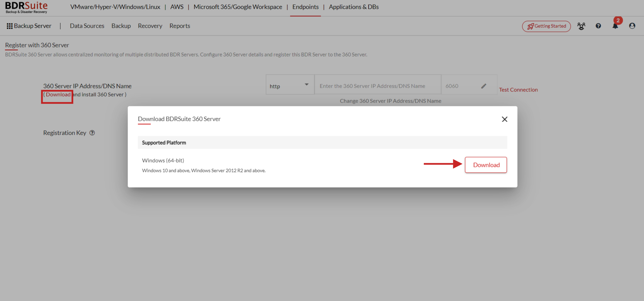Select the Endpoints tab
The image size is (644, 301).
coord(305,7)
